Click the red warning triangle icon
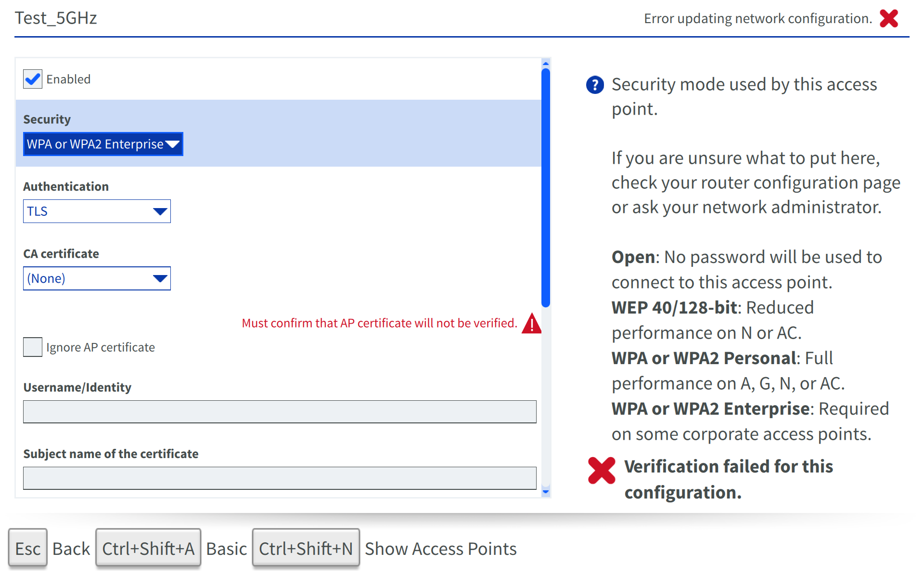 pos(531,324)
